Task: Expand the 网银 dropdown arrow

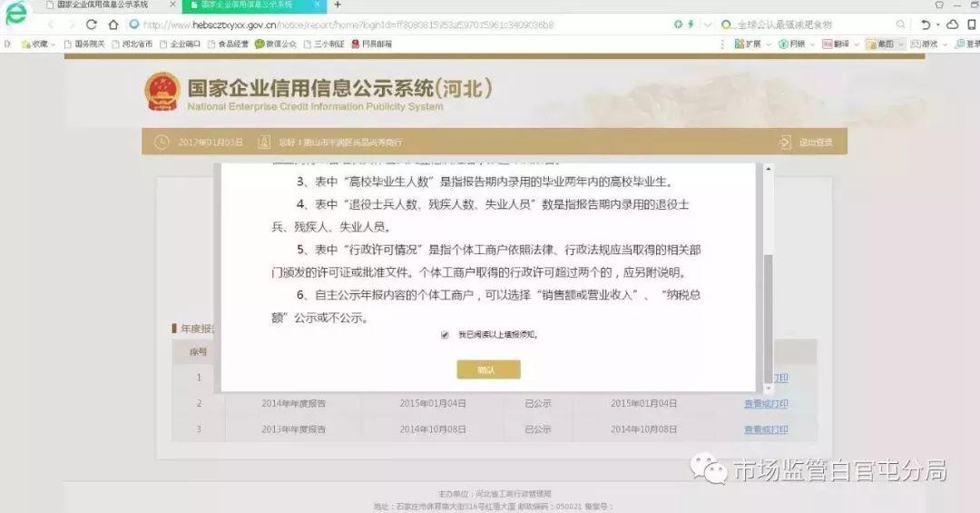Action: pyautogui.click(x=812, y=44)
